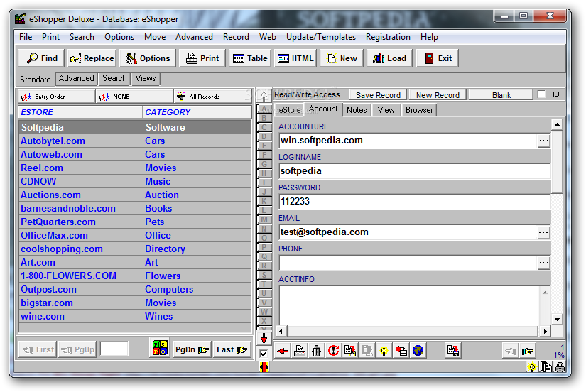Click the grayed-out paste record icon

[x=367, y=351]
